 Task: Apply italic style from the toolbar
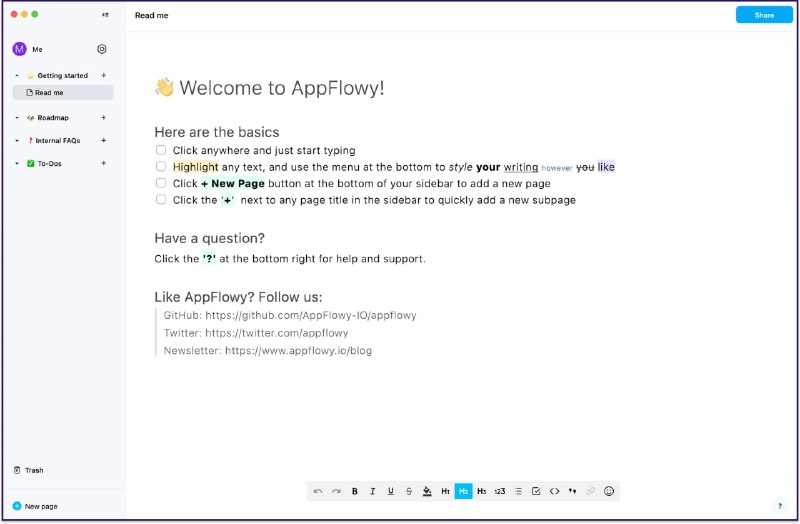click(373, 491)
